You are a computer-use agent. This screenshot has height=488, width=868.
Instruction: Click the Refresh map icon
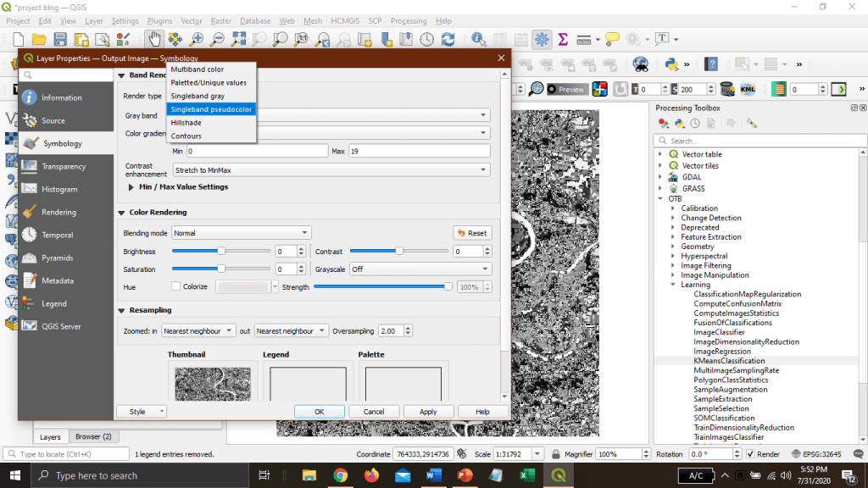tap(448, 39)
